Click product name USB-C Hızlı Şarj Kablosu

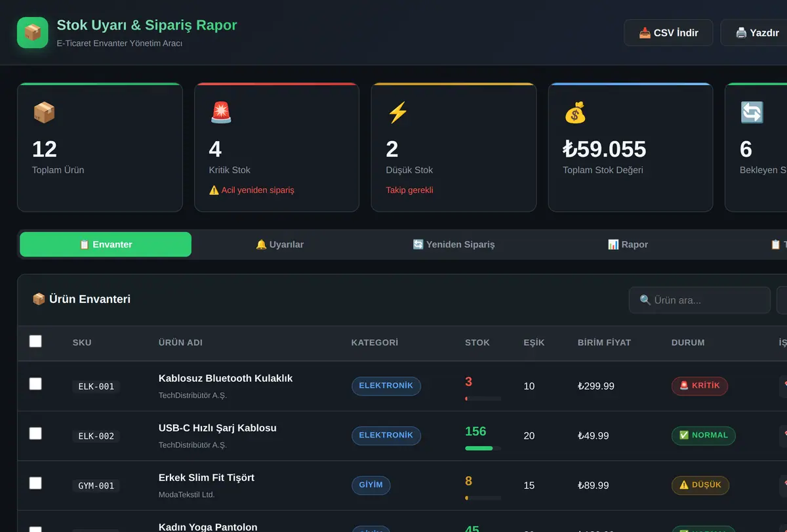[x=218, y=428]
